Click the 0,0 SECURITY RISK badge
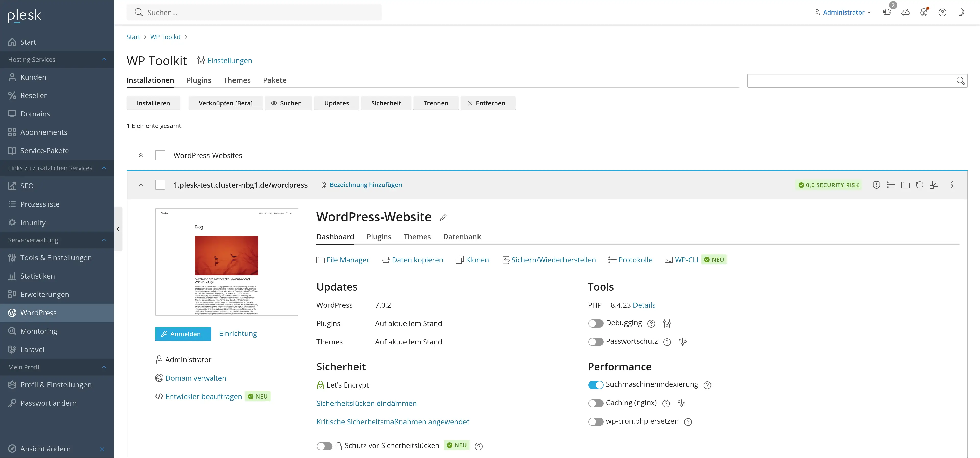 pyautogui.click(x=828, y=185)
